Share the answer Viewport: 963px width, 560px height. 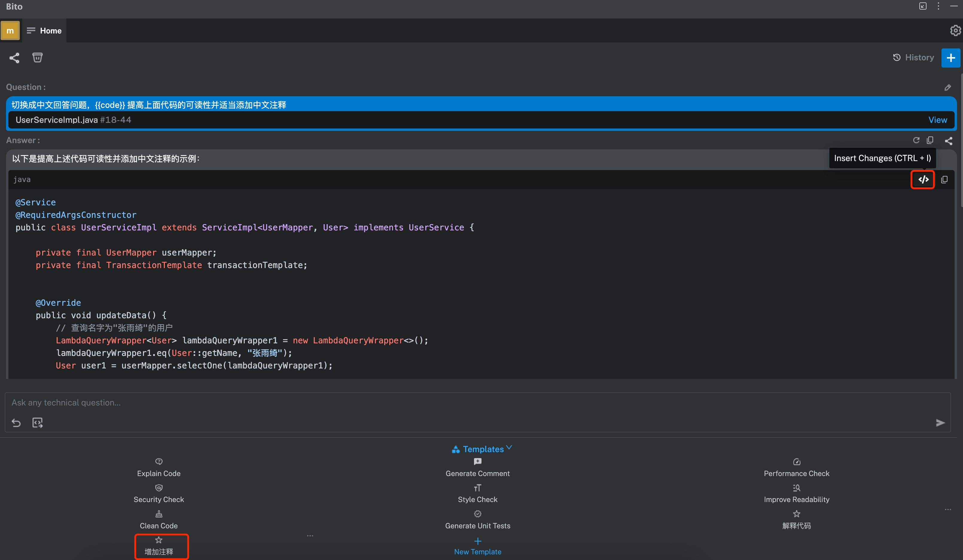point(948,141)
